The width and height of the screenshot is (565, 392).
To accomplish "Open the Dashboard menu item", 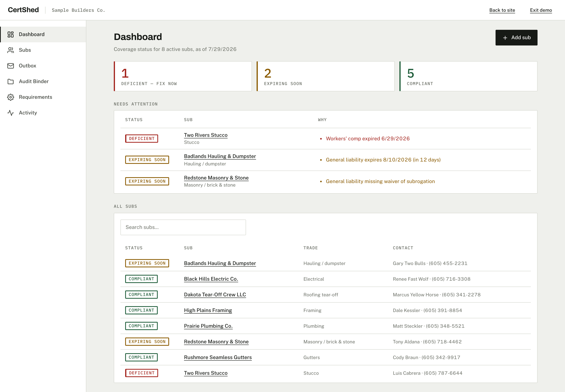I will 43,34.
